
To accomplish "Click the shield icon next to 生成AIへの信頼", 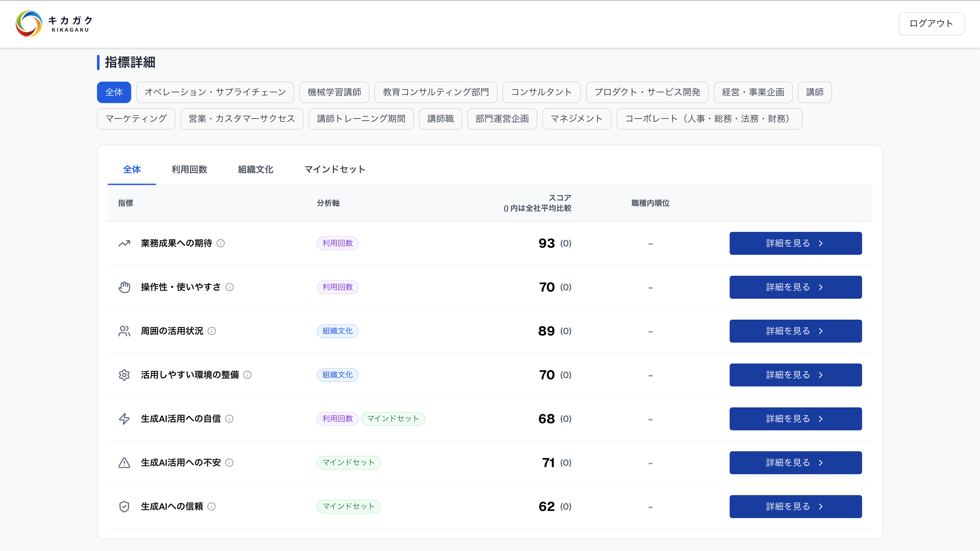I will pyautogui.click(x=124, y=506).
